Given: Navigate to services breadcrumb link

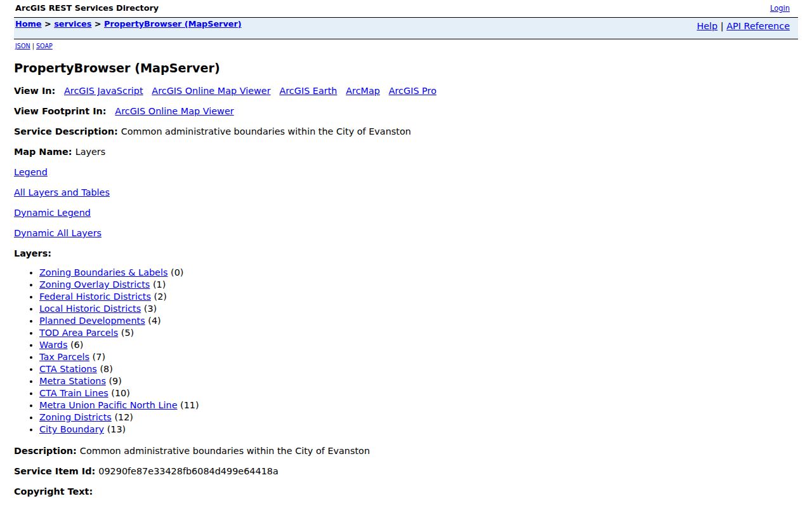Looking at the screenshot, I should 73,24.
